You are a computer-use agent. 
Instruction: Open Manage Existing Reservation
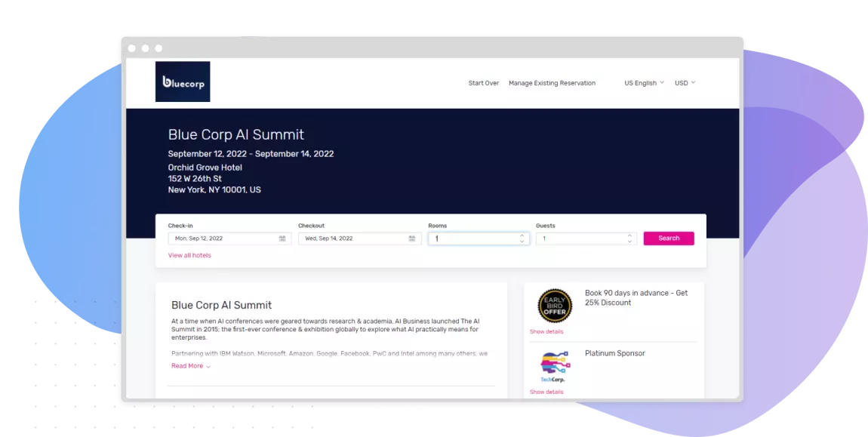click(x=552, y=83)
